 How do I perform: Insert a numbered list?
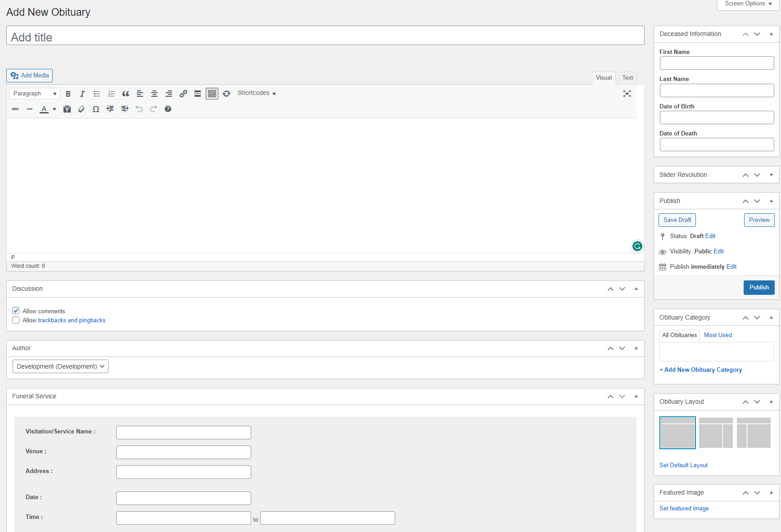click(x=111, y=94)
